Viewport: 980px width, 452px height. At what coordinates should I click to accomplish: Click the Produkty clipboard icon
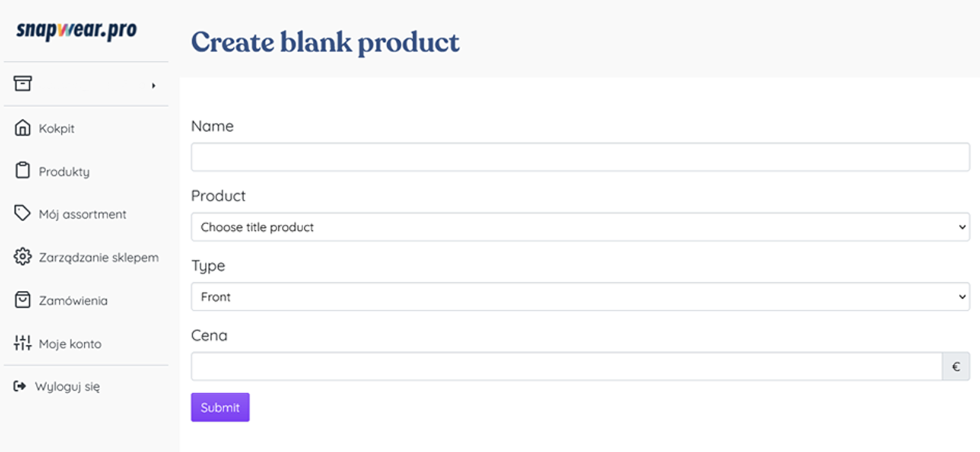coord(22,171)
